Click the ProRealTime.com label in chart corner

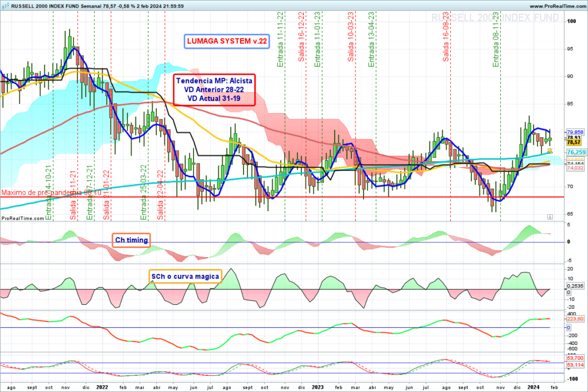pos(23,218)
